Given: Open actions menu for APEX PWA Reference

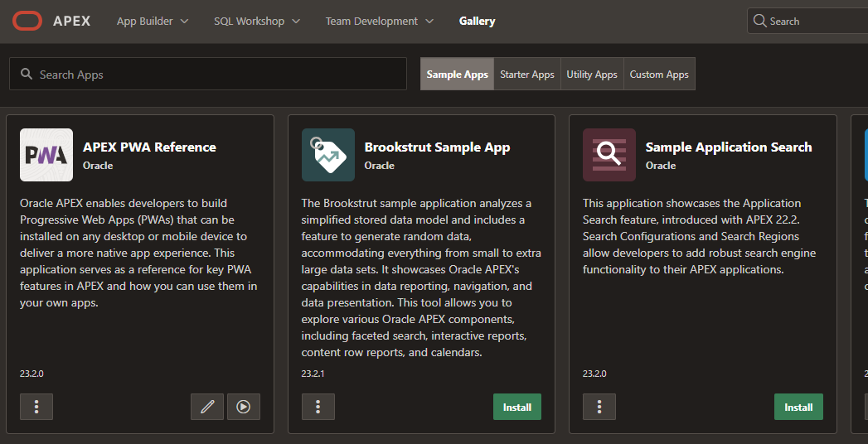Looking at the screenshot, I should [x=36, y=407].
